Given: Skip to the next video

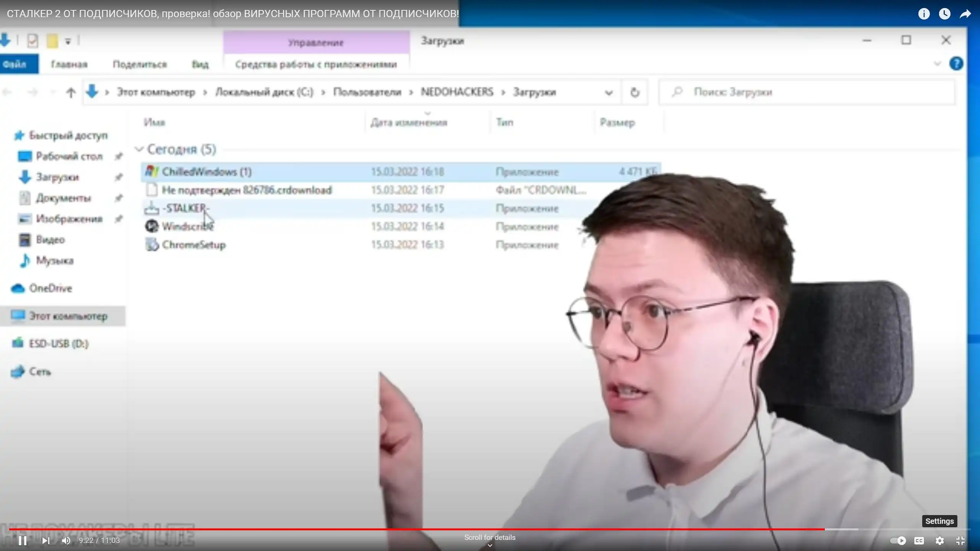Looking at the screenshot, I should pos(46,540).
